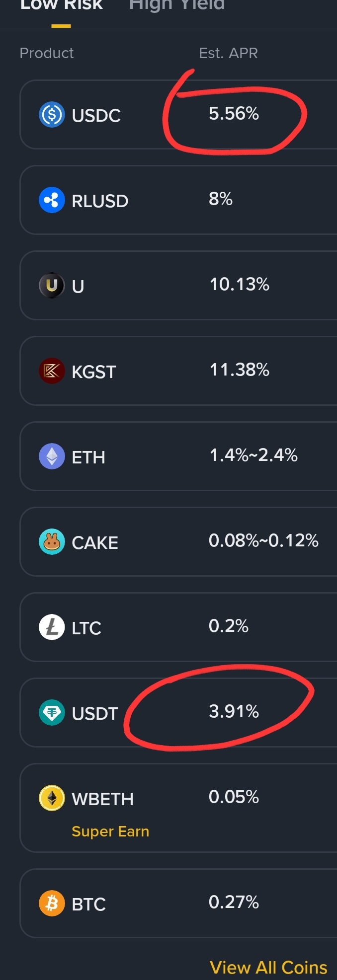
Task: Open the USDC 5.56% APR product
Action: coord(178,114)
